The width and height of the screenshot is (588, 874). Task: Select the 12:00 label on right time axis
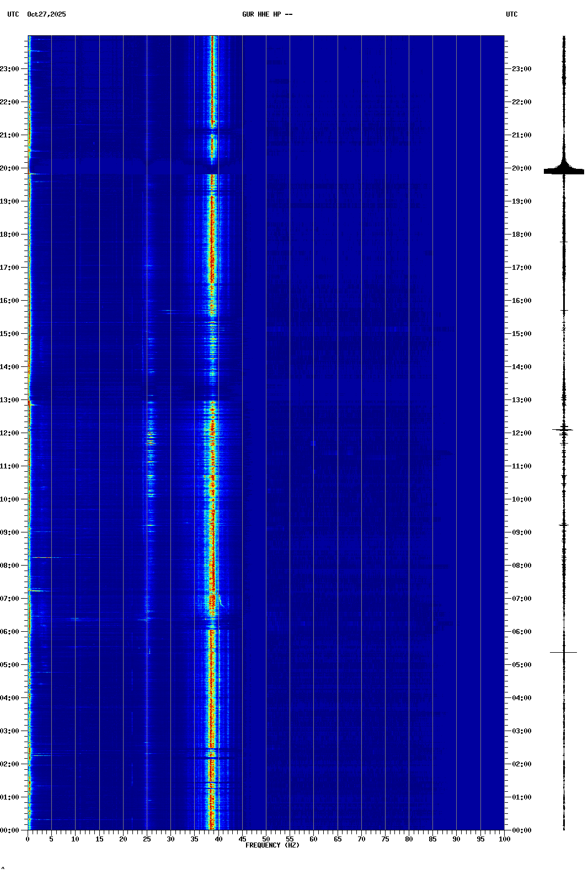[x=521, y=433]
